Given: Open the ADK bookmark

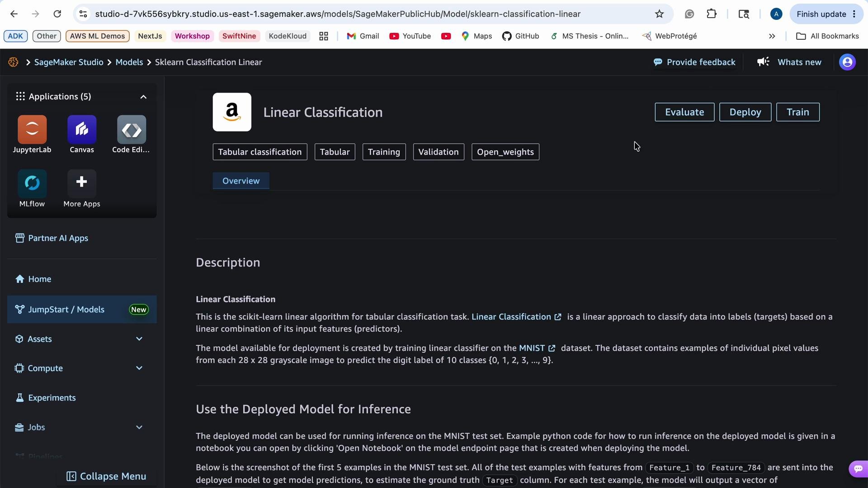Looking at the screenshot, I should pyautogui.click(x=15, y=36).
